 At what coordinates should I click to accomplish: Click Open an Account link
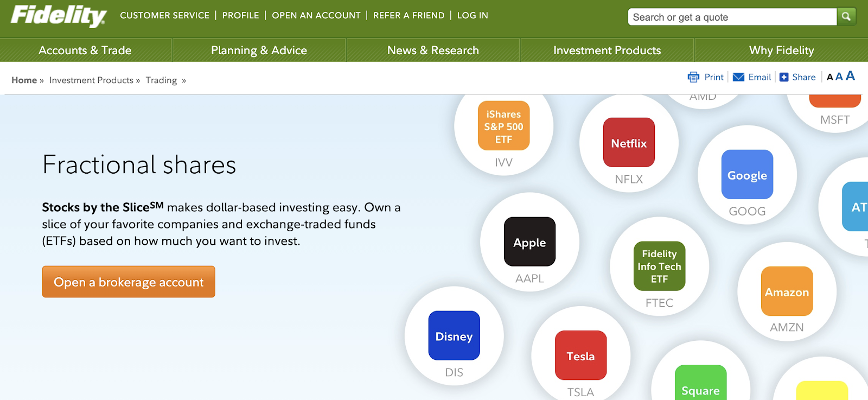pos(316,15)
